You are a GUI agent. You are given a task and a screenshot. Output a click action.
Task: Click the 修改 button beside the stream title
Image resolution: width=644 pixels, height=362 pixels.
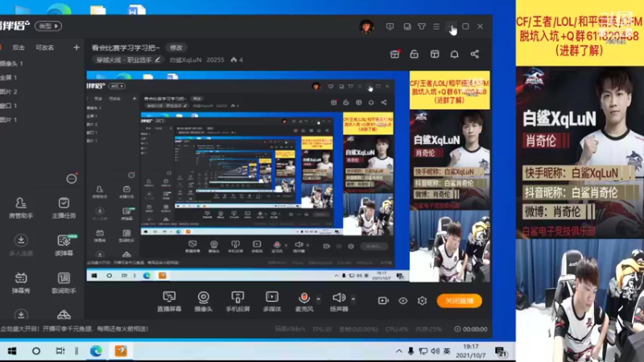click(x=176, y=47)
